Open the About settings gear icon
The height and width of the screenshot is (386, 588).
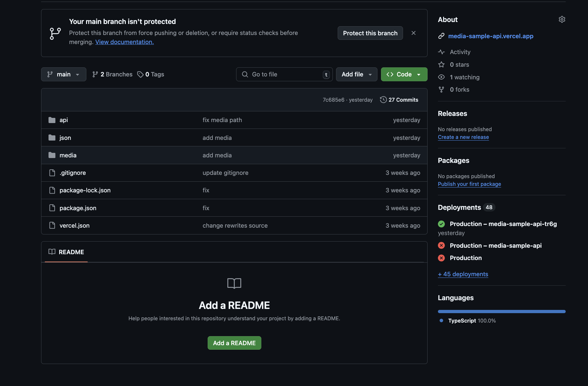point(562,19)
